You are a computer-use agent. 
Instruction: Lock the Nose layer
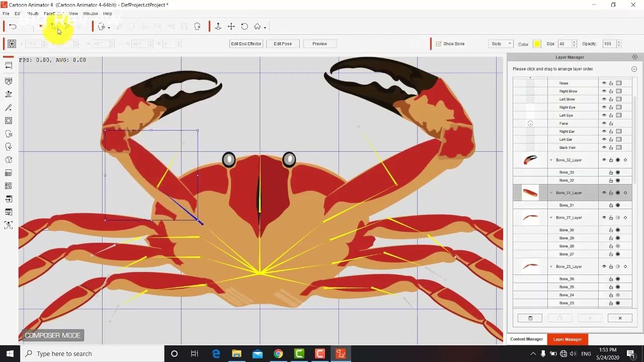[x=611, y=83]
